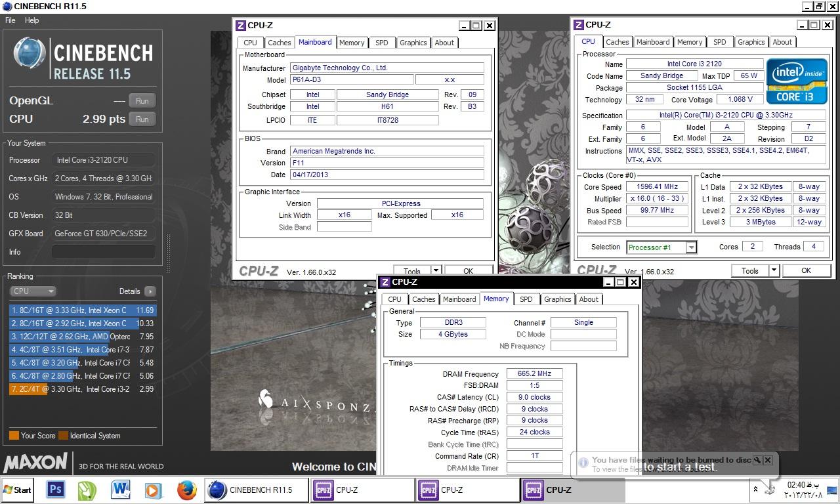840x504 pixels.
Task: Open the CPU ranking type dropdown
Action: 33,291
